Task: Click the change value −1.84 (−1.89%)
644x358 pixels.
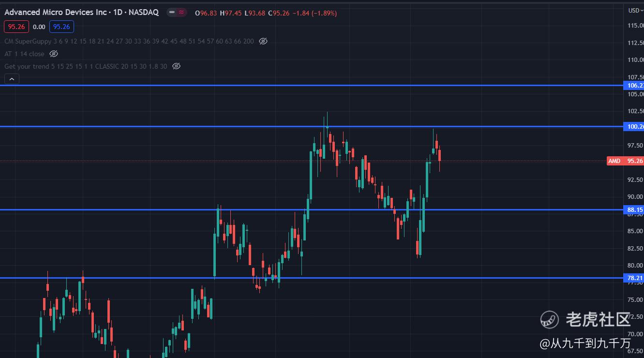Action: [315, 13]
